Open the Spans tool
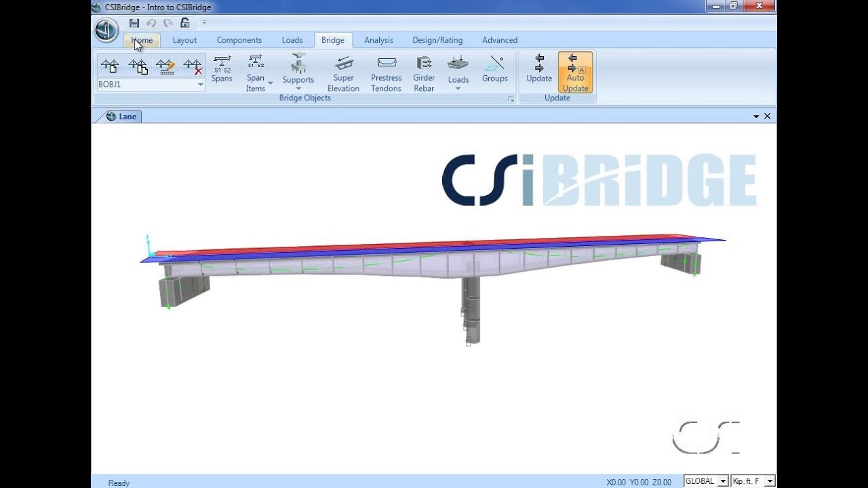 pyautogui.click(x=222, y=69)
